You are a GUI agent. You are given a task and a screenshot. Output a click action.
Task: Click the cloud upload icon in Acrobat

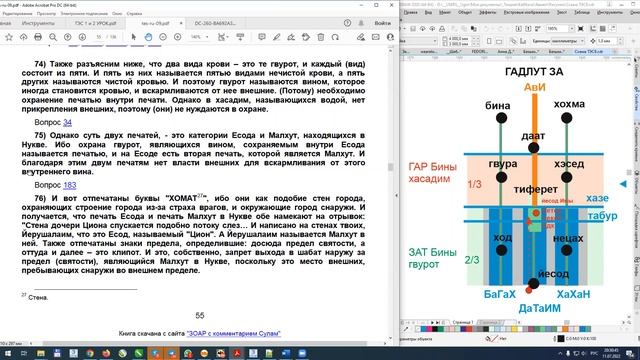[23, 37]
